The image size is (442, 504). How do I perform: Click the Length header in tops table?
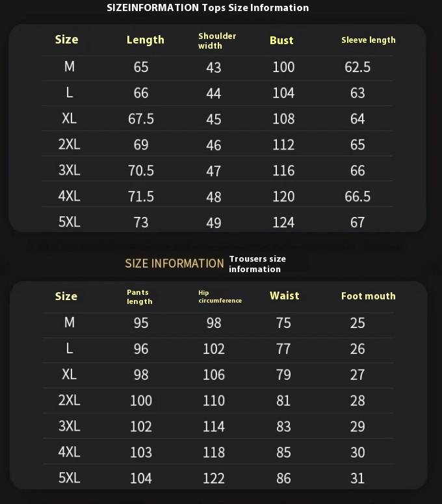click(x=145, y=40)
